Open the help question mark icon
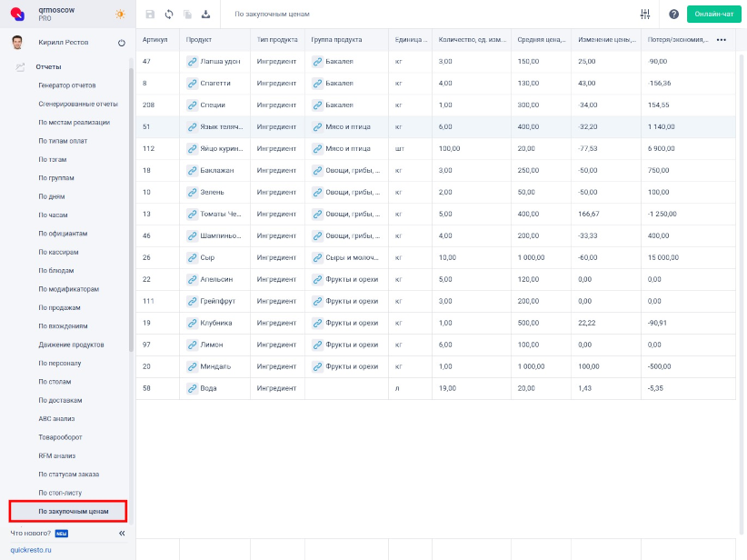 pyautogui.click(x=673, y=15)
